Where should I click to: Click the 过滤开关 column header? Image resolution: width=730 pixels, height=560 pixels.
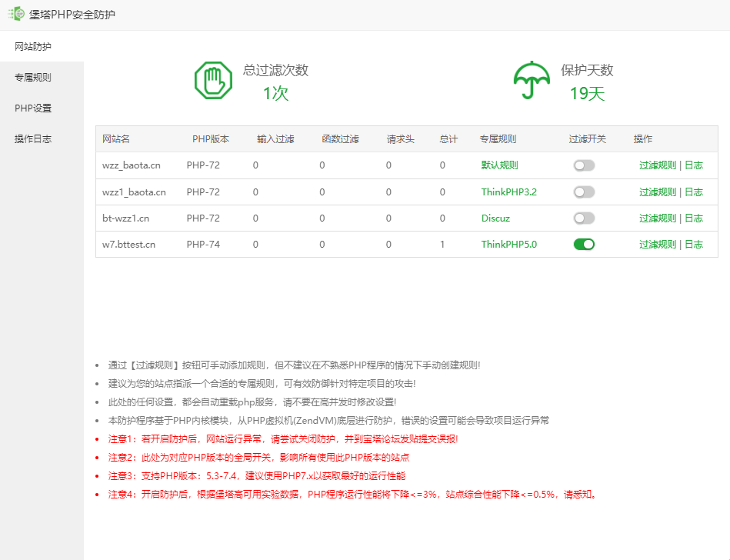coord(588,138)
